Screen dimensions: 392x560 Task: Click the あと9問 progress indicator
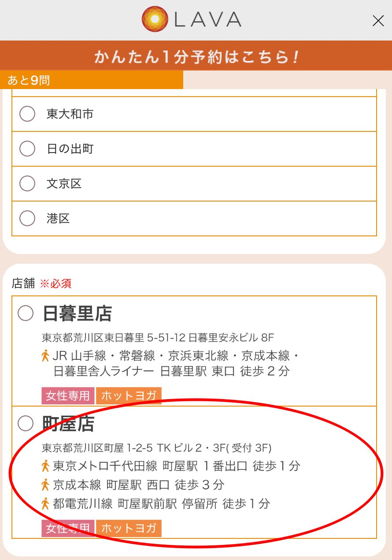click(x=92, y=81)
